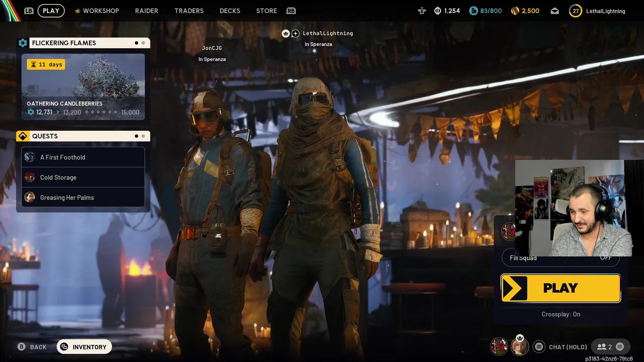Click the Greasing Her Palms trader portrait
This screenshot has height=362, width=644.
pos(30,198)
